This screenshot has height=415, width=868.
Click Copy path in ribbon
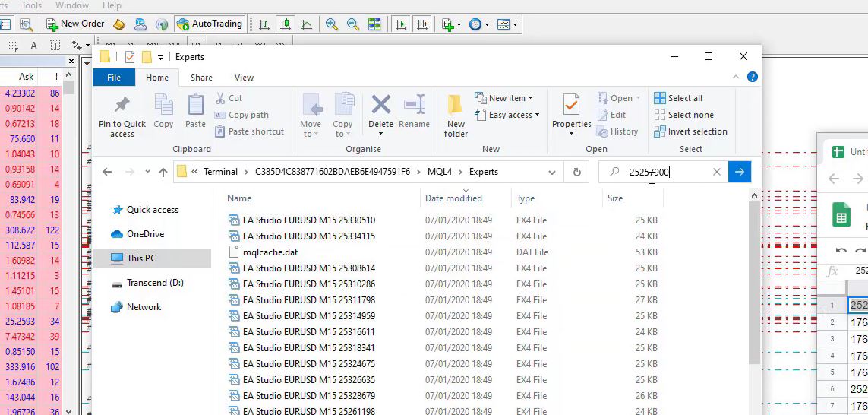[x=242, y=115]
